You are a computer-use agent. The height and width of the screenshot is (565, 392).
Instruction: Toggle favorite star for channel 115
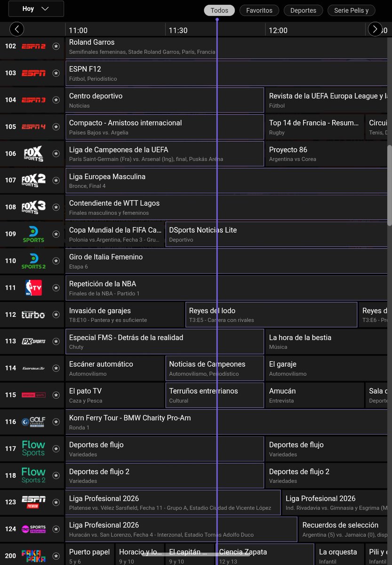click(56, 395)
